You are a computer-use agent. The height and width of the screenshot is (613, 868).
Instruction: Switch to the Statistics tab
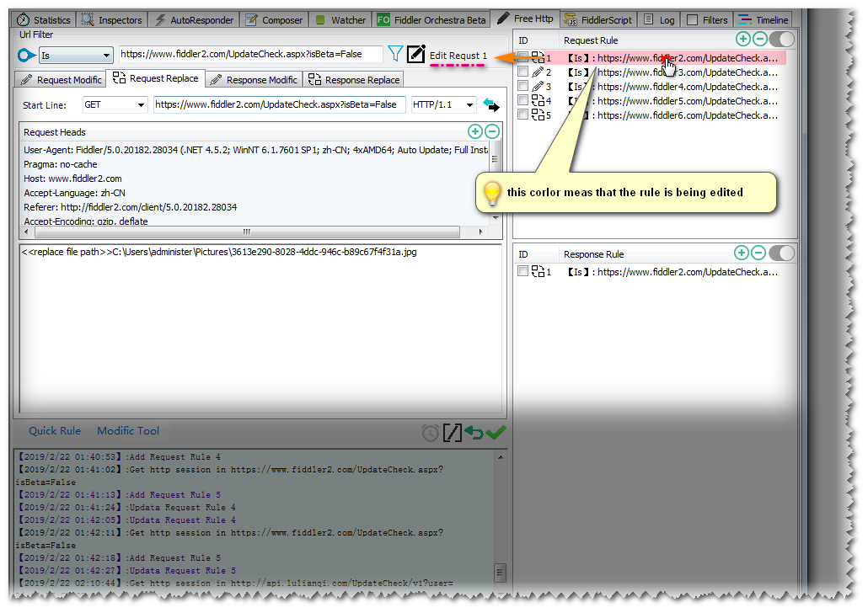pos(44,20)
